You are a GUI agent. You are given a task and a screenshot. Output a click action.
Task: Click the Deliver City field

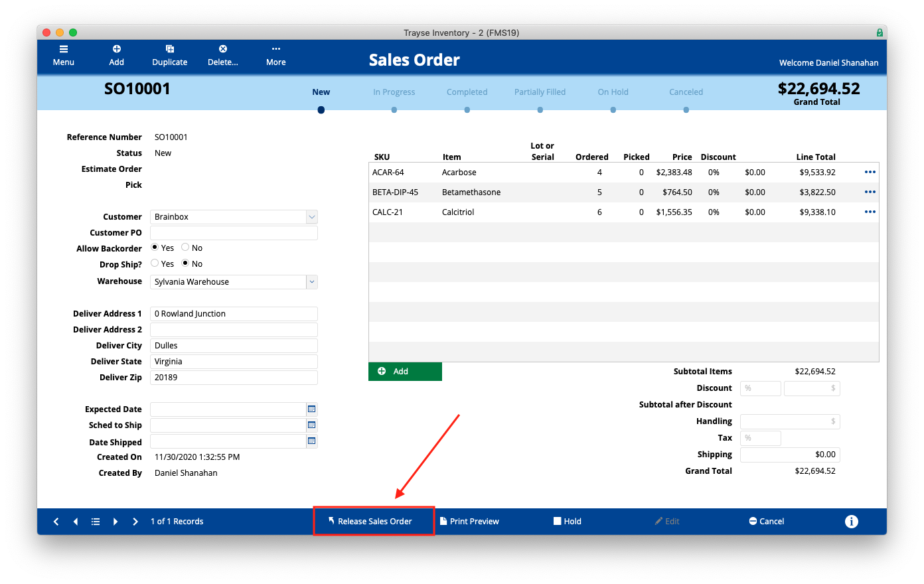coord(234,346)
